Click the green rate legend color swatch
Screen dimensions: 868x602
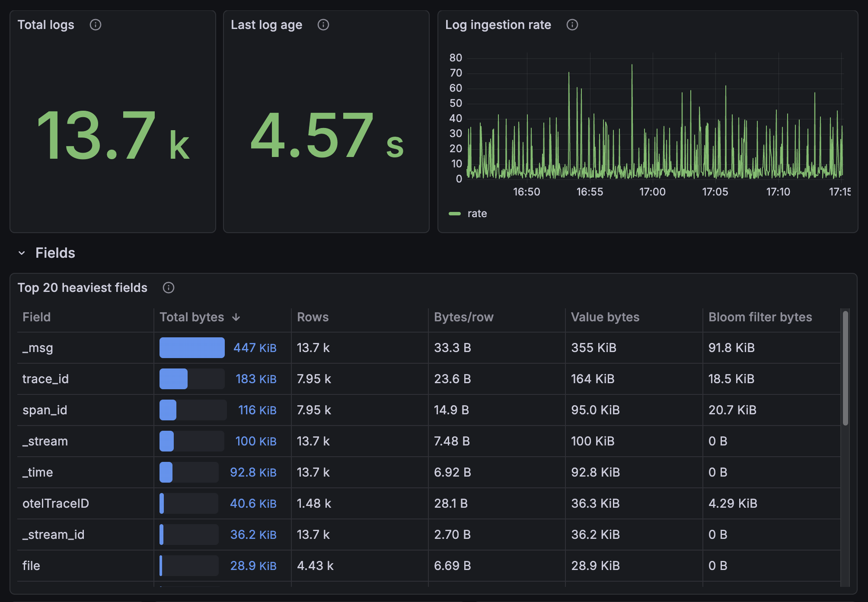tap(454, 214)
